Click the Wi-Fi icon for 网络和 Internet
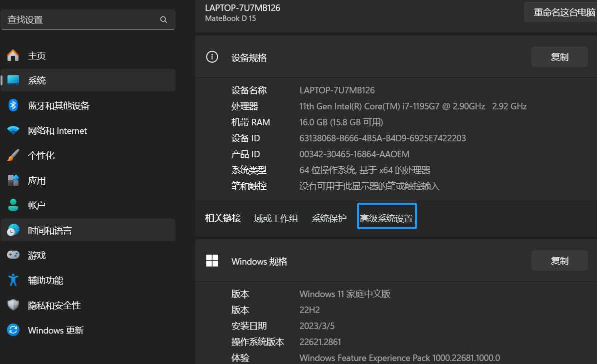This screenshot has width=597, height=364. 13,130
